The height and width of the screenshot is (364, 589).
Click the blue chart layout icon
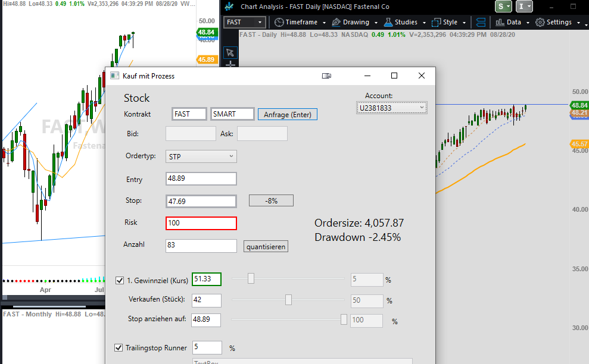481,22
